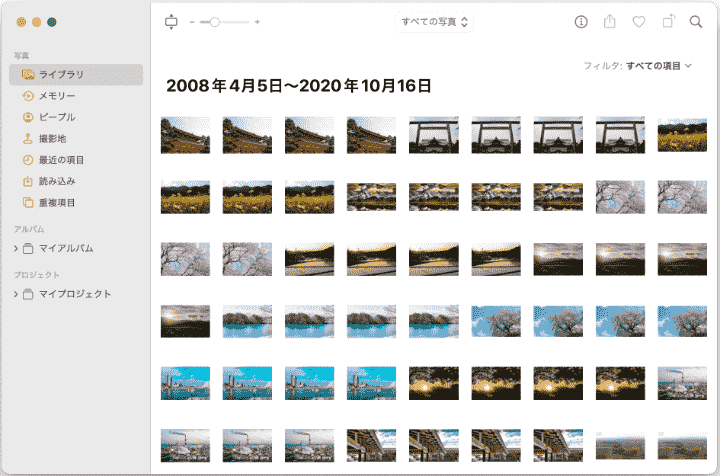This screenshot has width=720, height=476.
Task: Click the green full-screen window button
Action: point(52,22)
